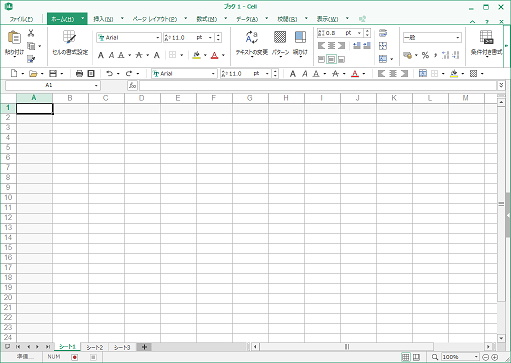511x363 pixels.
Task: Click the New document icon in quick toolbar
Action: tap(14, 73)
